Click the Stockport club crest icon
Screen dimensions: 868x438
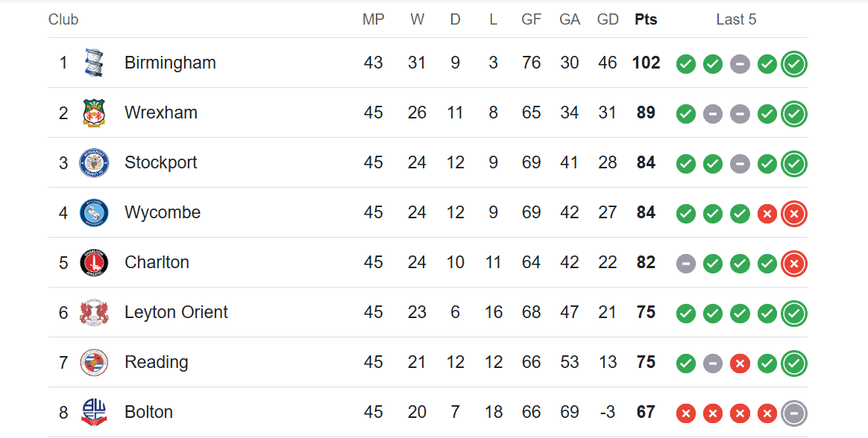tap(94, 163)
